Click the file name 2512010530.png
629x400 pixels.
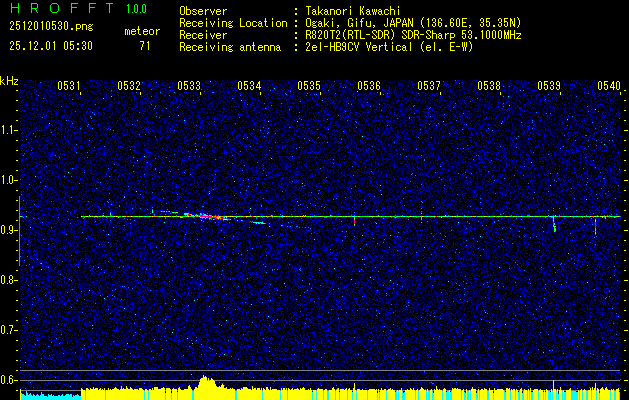(51, 26)
